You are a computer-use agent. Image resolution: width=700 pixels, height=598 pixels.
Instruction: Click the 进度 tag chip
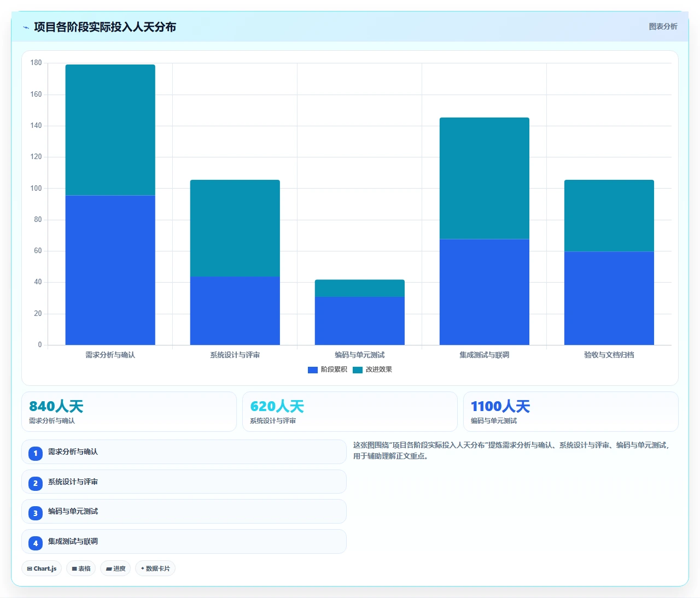coord(115,568)
